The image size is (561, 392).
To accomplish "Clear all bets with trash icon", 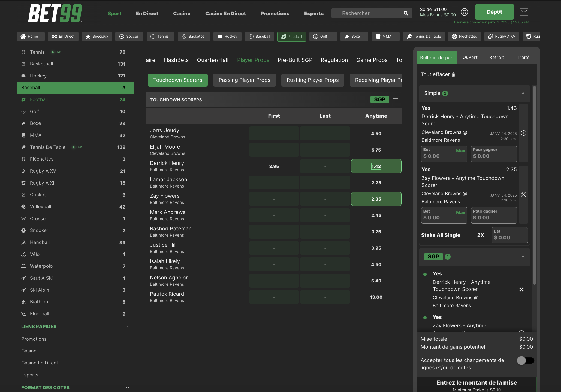I will point(453,74).
